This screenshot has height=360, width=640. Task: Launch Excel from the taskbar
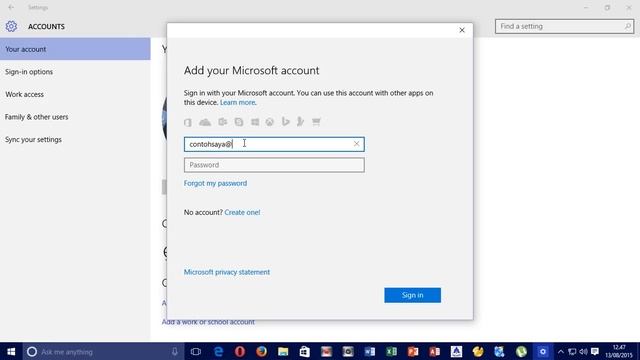391,351
